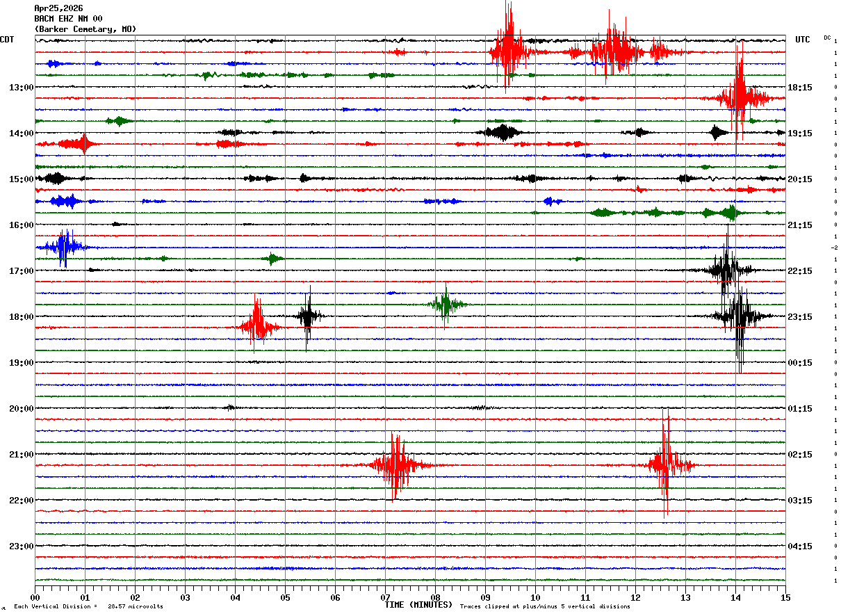Select the station code BACM EHZ NM 00
Image resolution: width=841 pixels, height=616 pixels.
(68, 19)
